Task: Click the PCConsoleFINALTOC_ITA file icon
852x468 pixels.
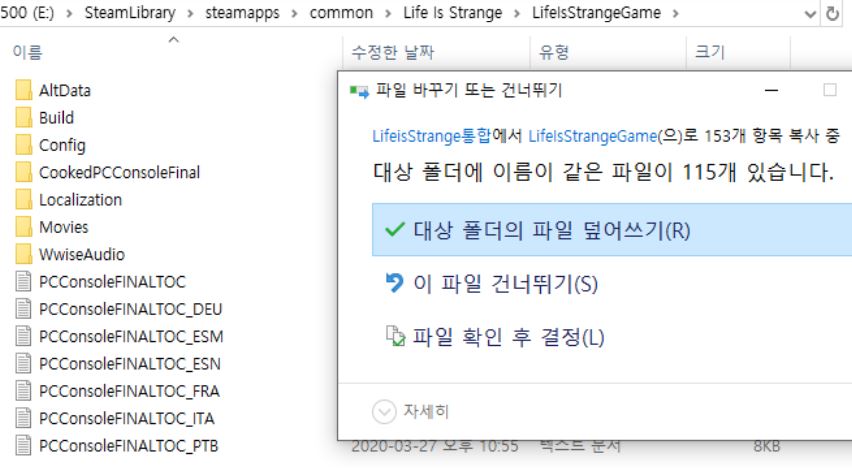Action: [23, 418]
